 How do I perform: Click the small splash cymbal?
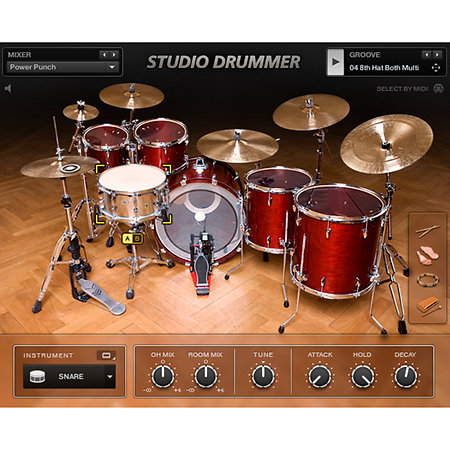pos(81,112)
